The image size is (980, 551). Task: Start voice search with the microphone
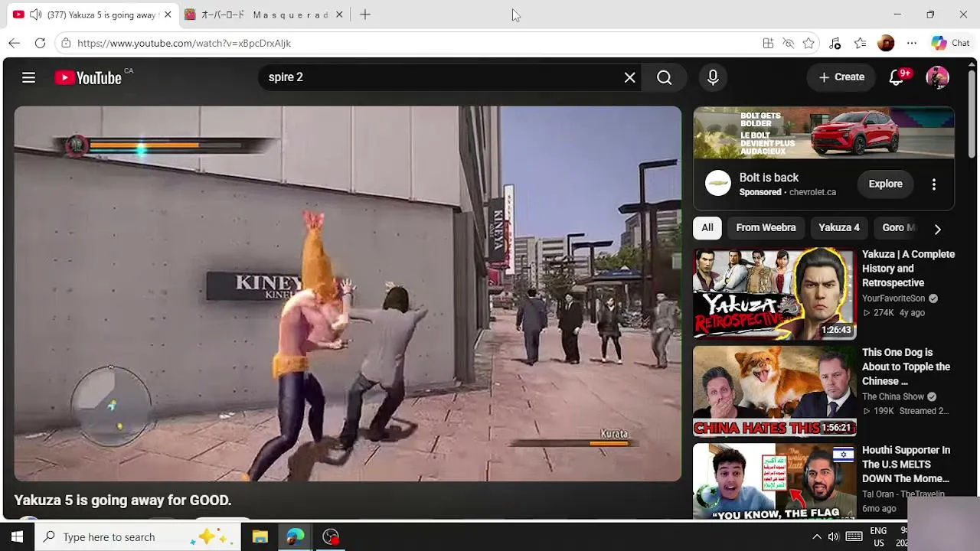pos(713,77)
